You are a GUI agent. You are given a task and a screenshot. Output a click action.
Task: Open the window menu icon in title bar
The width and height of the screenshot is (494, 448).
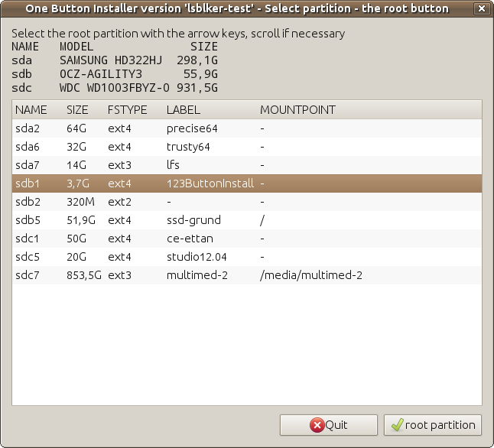[10, 8]
